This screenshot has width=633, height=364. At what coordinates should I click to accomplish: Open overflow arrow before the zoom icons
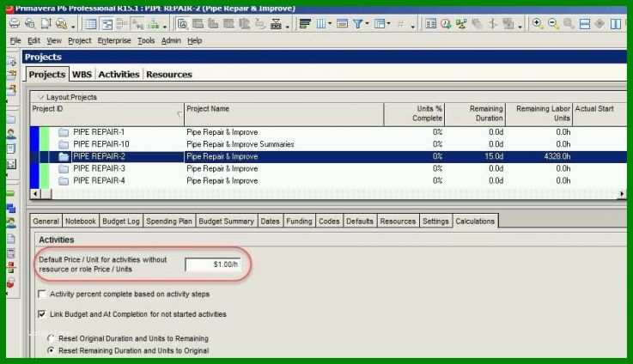[520, 27]
